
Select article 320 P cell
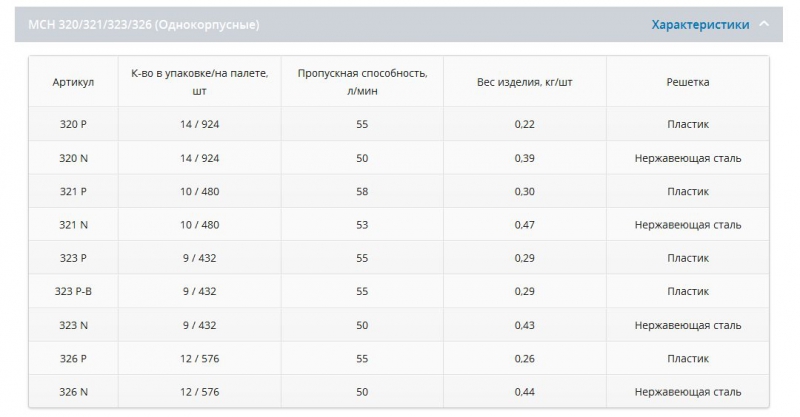point(73,125)
